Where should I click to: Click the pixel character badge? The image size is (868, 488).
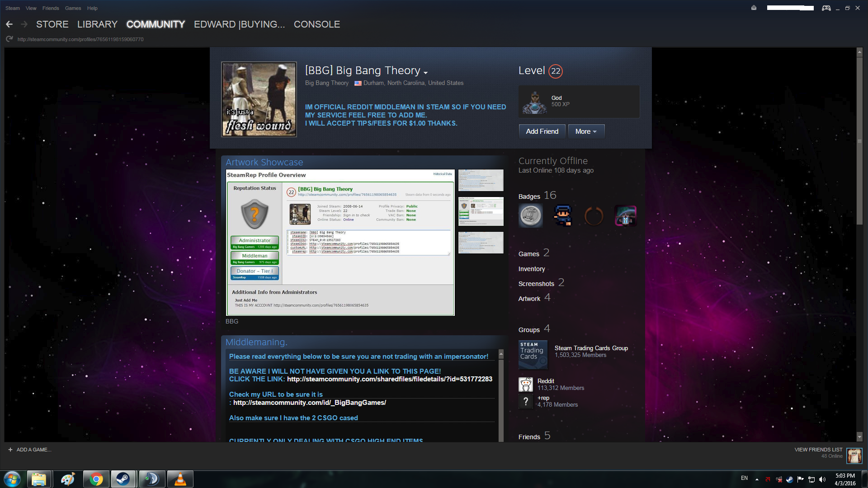tap(562, 216)
